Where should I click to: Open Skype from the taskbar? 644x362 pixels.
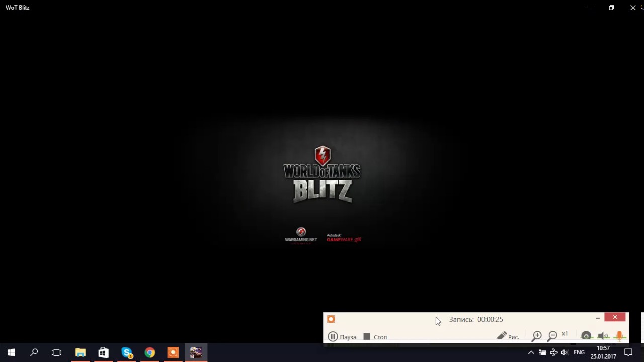point(127,353)
